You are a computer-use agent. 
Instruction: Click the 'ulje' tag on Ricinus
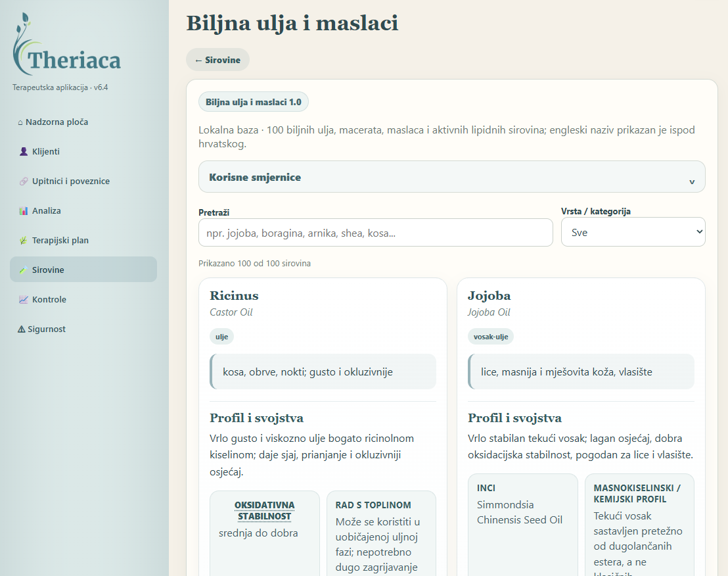click(x=221, y=337)
